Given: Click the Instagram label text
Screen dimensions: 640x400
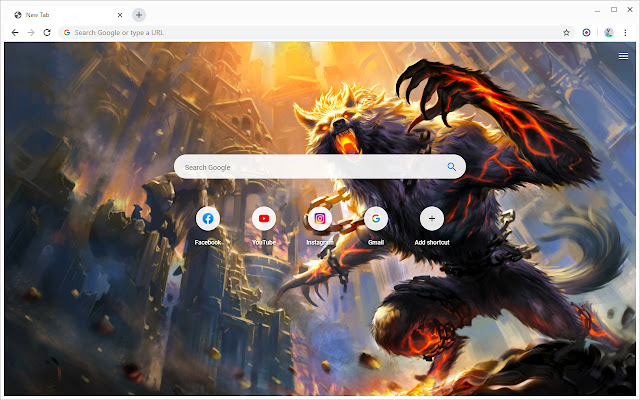Looking at the screenshot, I should [320, 242].
